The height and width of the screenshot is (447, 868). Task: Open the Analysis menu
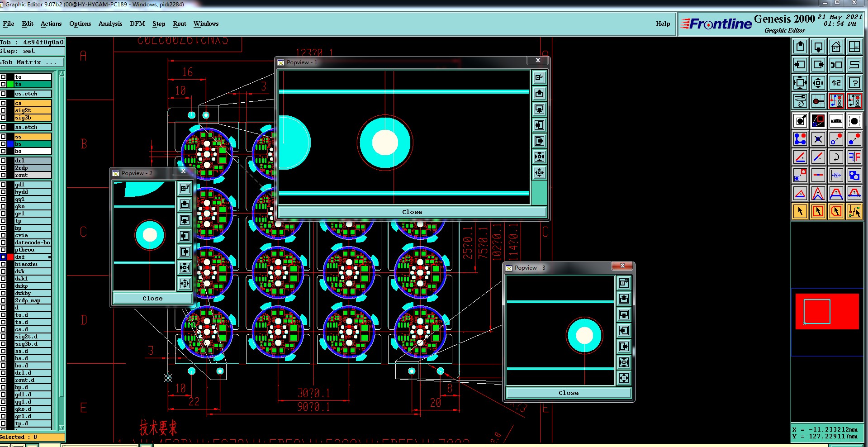110,24
